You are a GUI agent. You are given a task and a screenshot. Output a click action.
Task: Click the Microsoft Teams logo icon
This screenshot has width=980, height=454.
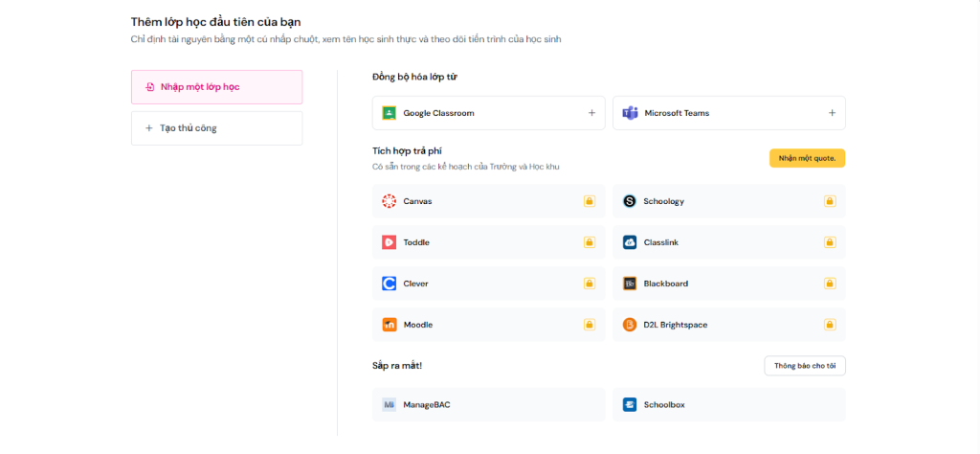[x=630, y=113]
